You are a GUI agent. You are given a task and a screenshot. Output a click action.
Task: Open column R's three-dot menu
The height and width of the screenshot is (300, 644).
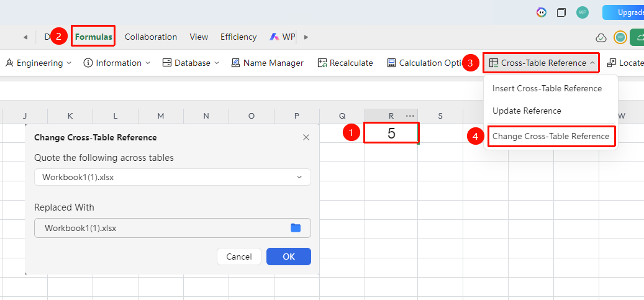point(410,116)
